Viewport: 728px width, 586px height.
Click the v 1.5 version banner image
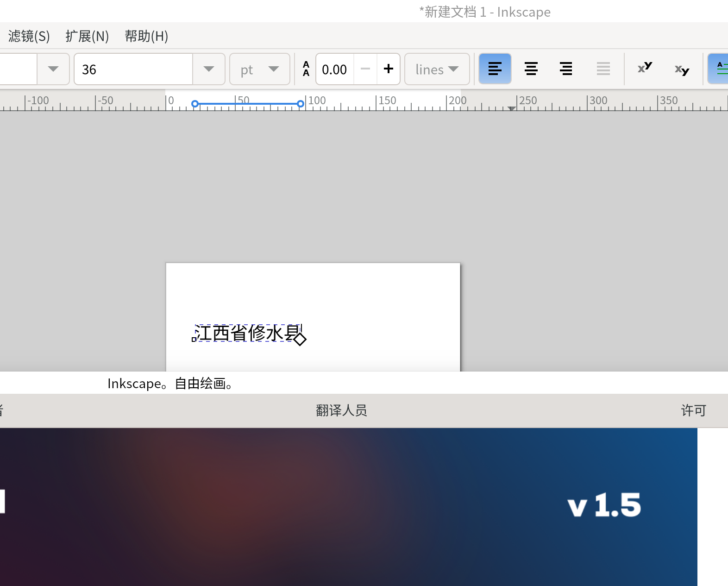pos(349,507)
